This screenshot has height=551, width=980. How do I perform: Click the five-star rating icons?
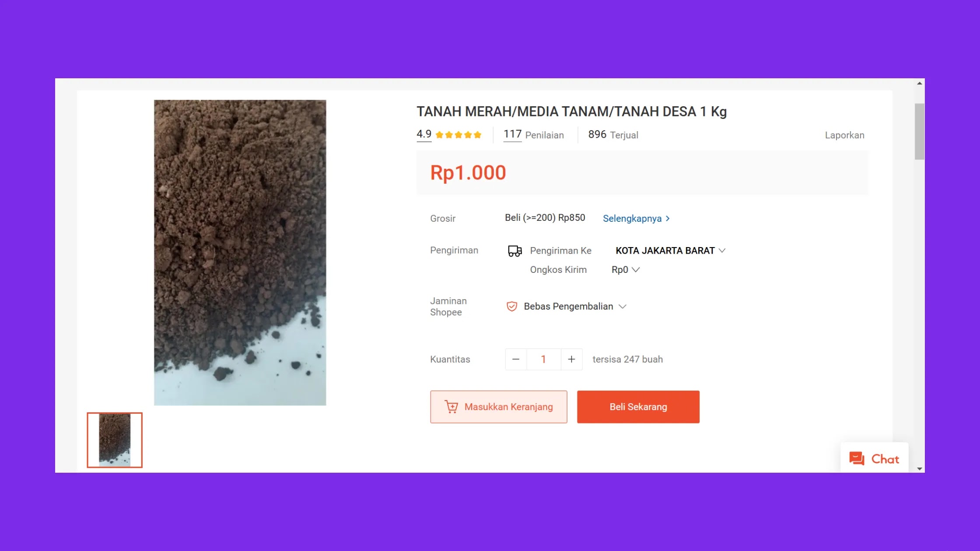click(458, 135)
